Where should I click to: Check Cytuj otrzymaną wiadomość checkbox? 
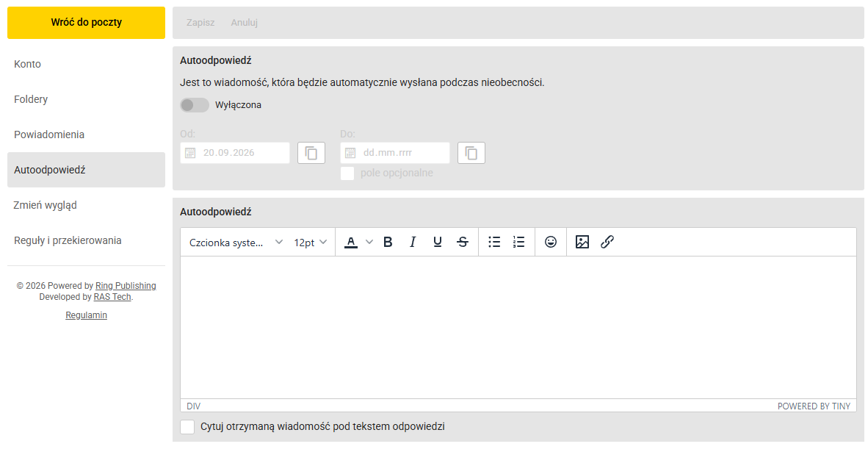187,426
